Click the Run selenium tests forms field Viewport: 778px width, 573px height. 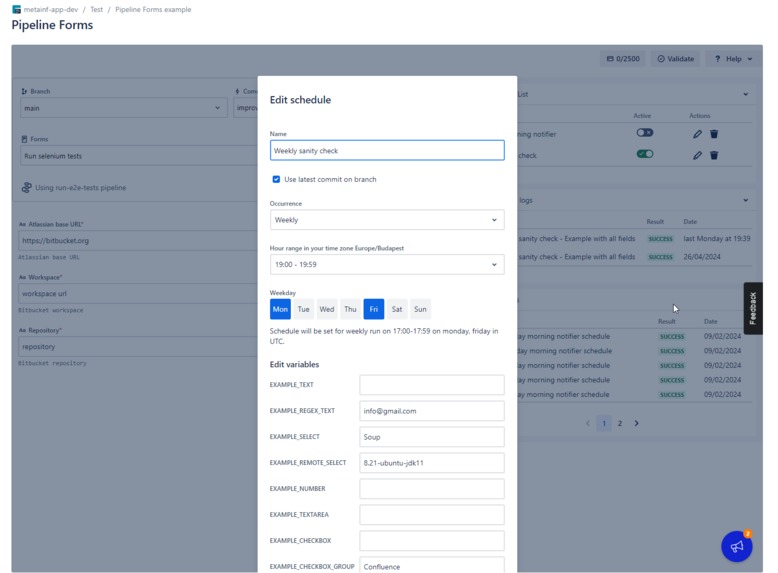point(139,156)
